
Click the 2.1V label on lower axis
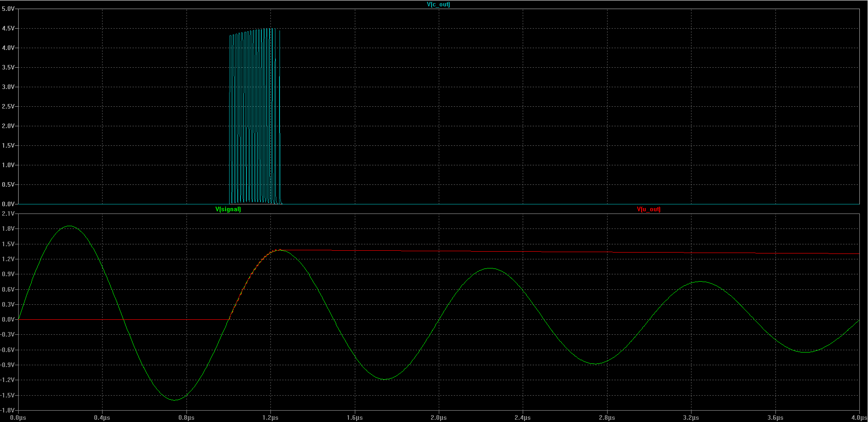[x=8, y=213]
